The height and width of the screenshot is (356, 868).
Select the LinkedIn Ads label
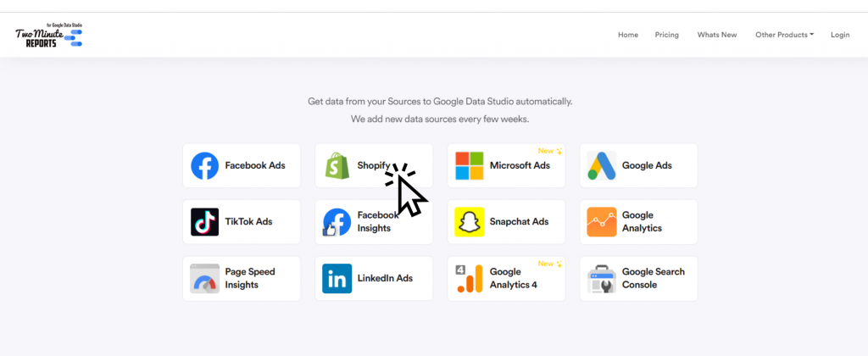(x=385, y=278)
